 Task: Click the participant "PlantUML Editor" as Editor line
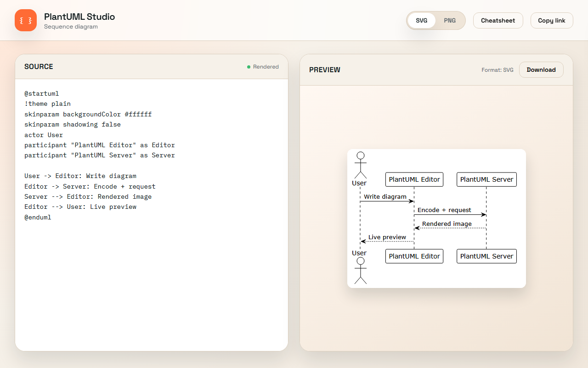click(100, 145)
